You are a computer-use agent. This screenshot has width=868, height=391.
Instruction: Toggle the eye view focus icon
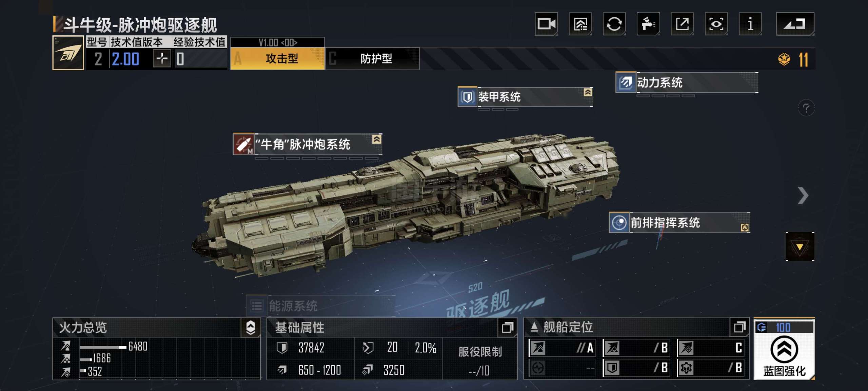tap(716, 24)
